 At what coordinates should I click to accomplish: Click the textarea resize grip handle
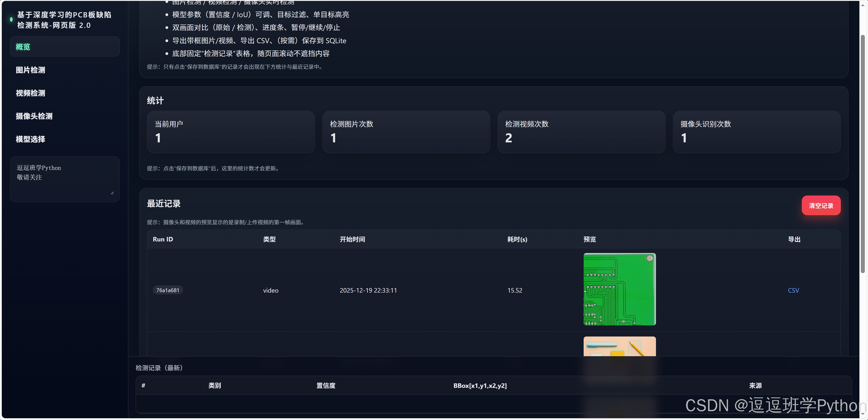[x=112, y=193]
